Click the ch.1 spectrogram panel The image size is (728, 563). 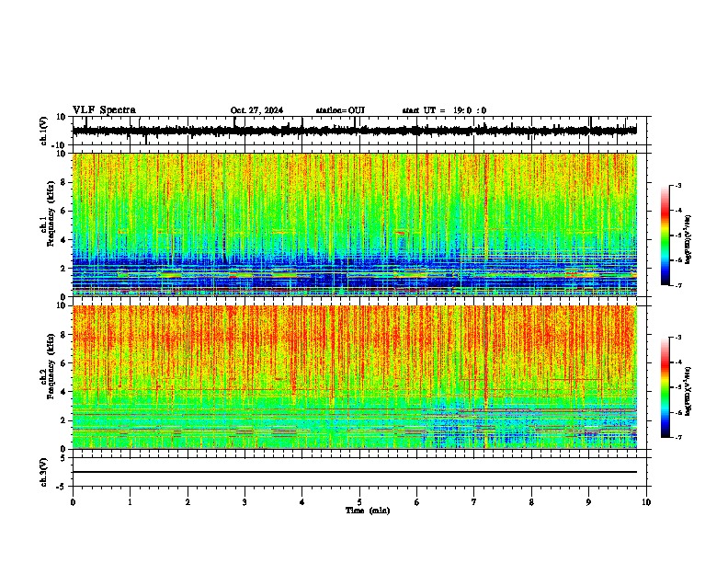(355, 224)
